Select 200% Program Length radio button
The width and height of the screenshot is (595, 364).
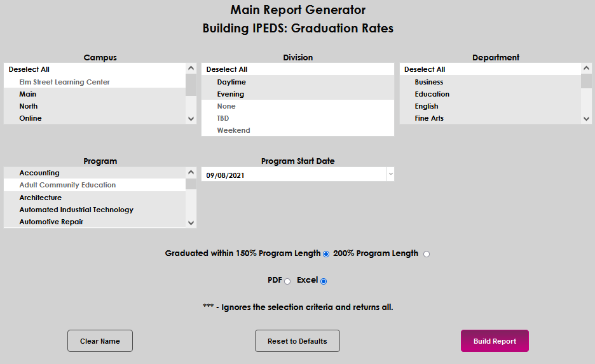pyautogui.click(x=427, y=254)
